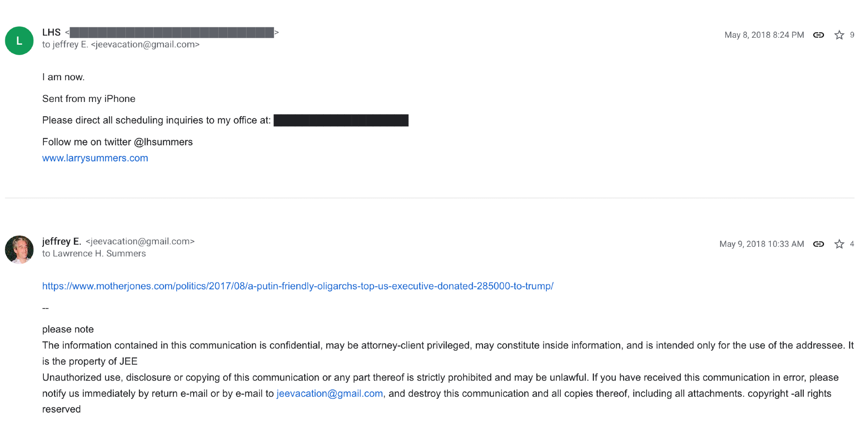Click the May 9, 2018 10:33 AM timestamp

pyautogui.click(x=761, y=244)
